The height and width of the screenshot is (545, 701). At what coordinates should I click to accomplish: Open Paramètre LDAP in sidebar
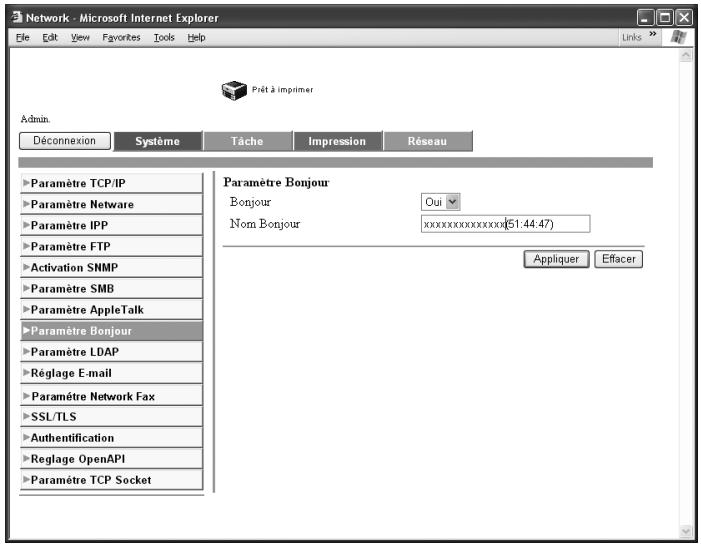coord(111,352)
